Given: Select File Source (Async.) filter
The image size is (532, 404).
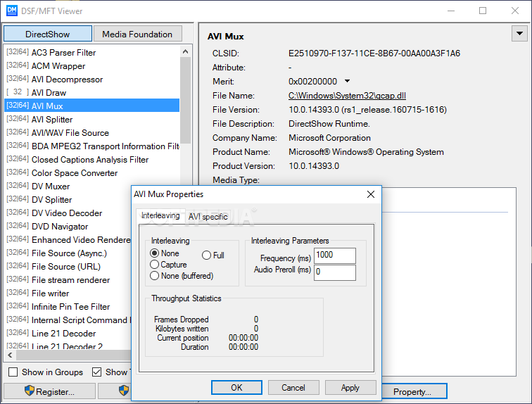Looking at the screenshot, I should (68, 253).
